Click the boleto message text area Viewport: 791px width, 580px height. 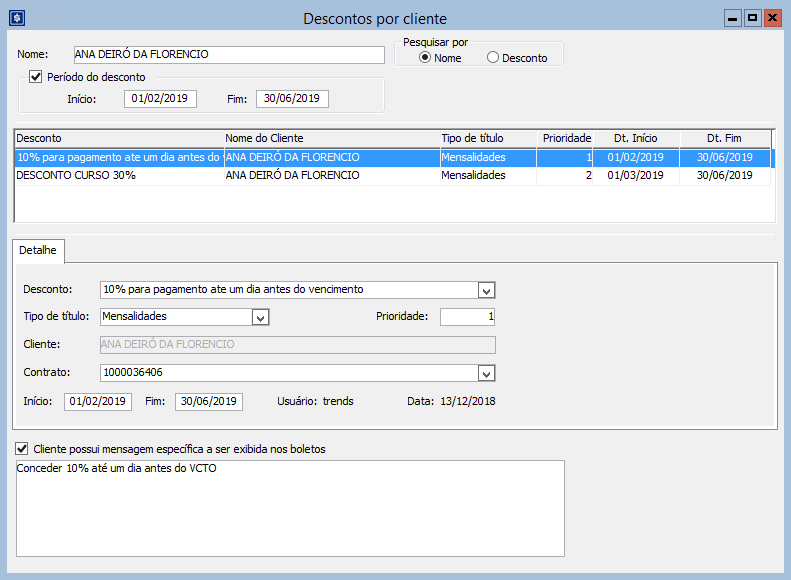tap(290, 508)
